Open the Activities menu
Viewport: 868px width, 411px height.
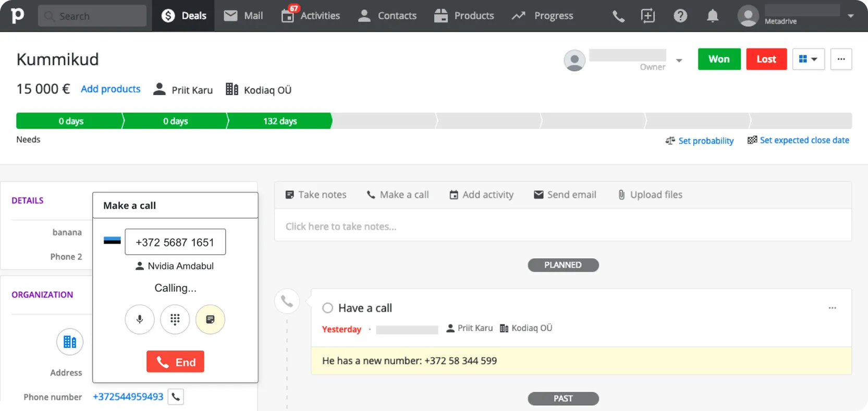(311, 16)
